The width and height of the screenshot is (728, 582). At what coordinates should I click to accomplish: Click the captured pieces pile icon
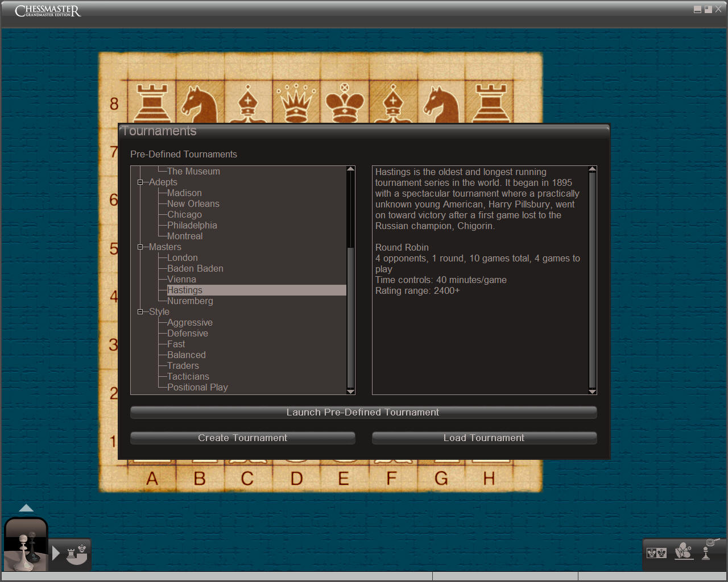pyautogui.click(x=684, y=551)
